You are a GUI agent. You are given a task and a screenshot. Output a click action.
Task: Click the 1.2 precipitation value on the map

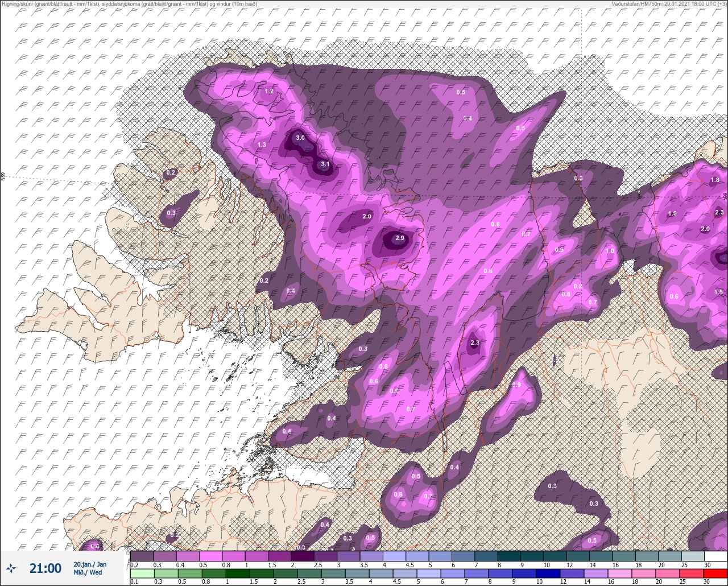pyautogui.click(x=270, y=91)
